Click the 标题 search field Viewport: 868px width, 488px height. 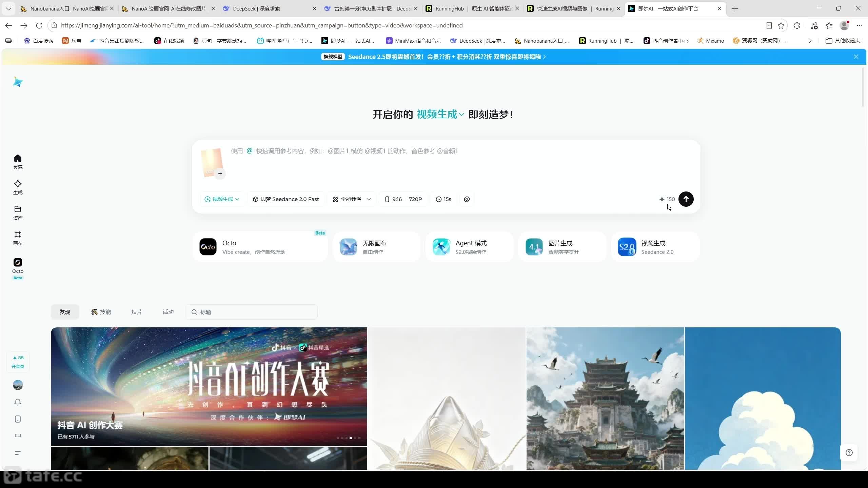tap(252, 312)
